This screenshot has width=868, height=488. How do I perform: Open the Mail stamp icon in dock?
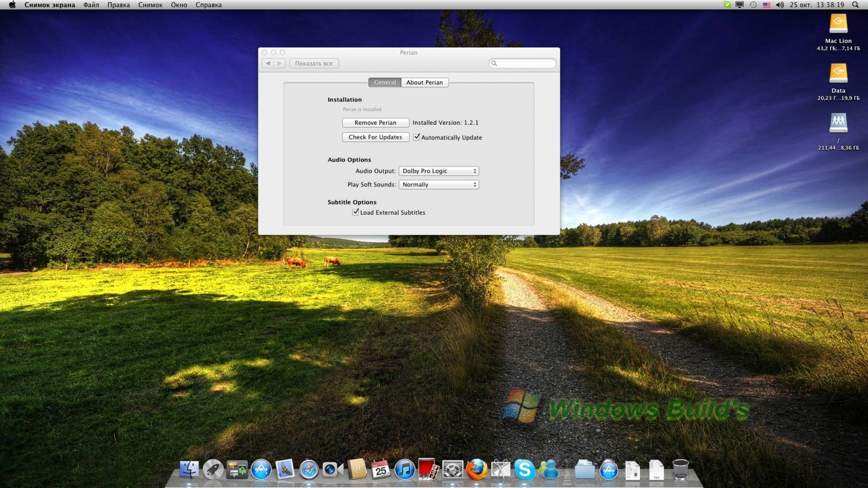(x=285, y=470)
